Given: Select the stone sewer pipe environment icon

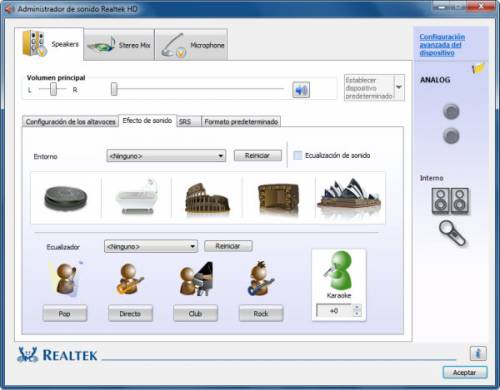Looking at the screenshot, I should pyautogui.click(x=278, y=198).
